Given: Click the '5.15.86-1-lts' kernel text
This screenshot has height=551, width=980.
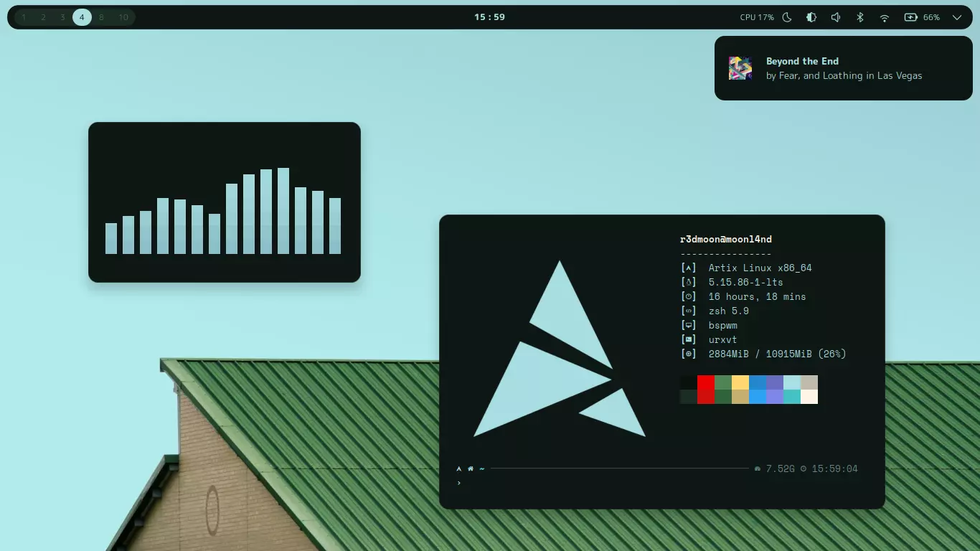Looking at the screenshot, I should click(x=746, y=282).
